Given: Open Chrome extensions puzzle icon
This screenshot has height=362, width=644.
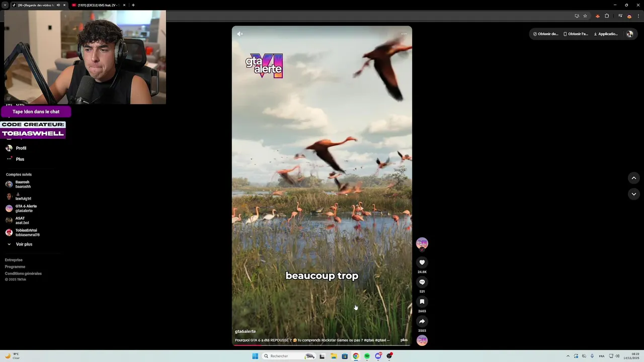Looking at the screenshot, I should pyautogui.click(x=607, y=16).
